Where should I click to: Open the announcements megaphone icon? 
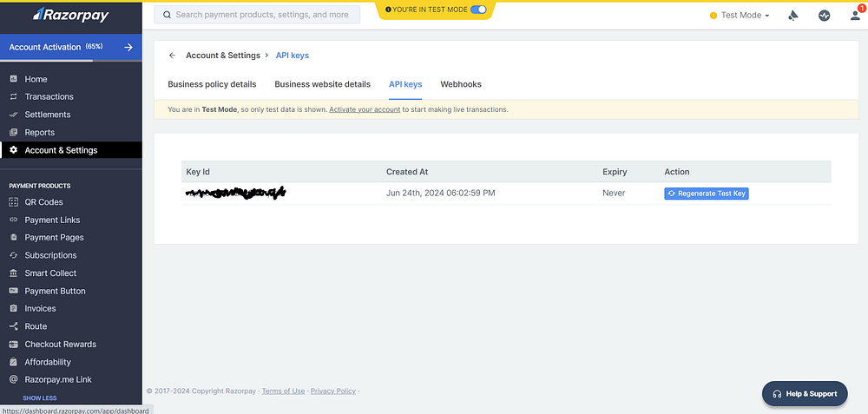pos(793,16)
